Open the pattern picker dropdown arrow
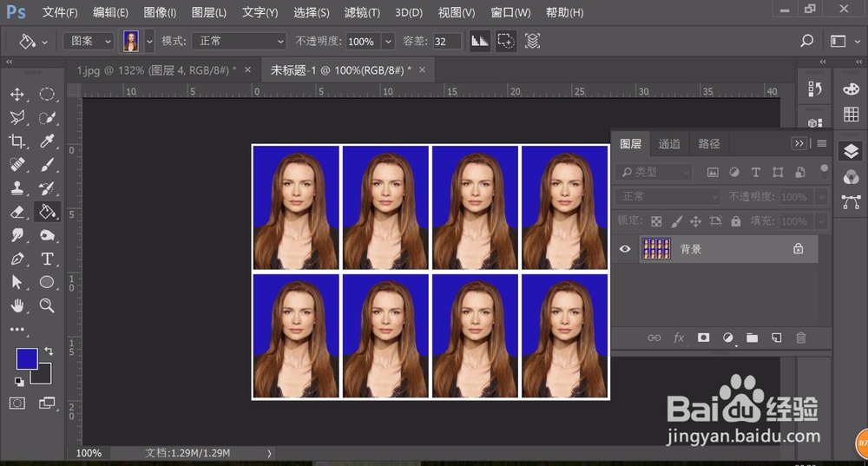The image size is (868, 466). click(149, 42)
